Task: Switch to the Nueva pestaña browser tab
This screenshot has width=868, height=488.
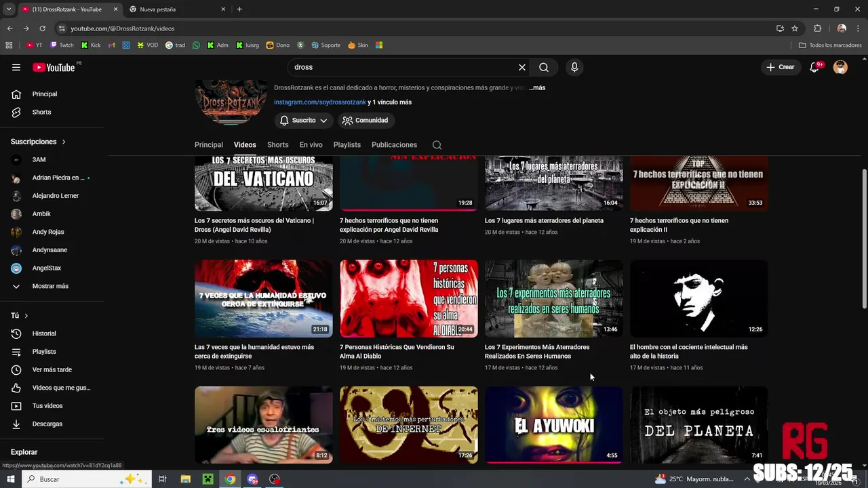Action: (176, 9)
